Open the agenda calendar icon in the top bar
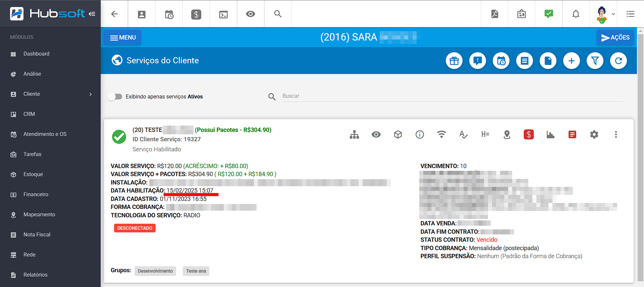This screenshot has width=644, height=287. [522, 14]
